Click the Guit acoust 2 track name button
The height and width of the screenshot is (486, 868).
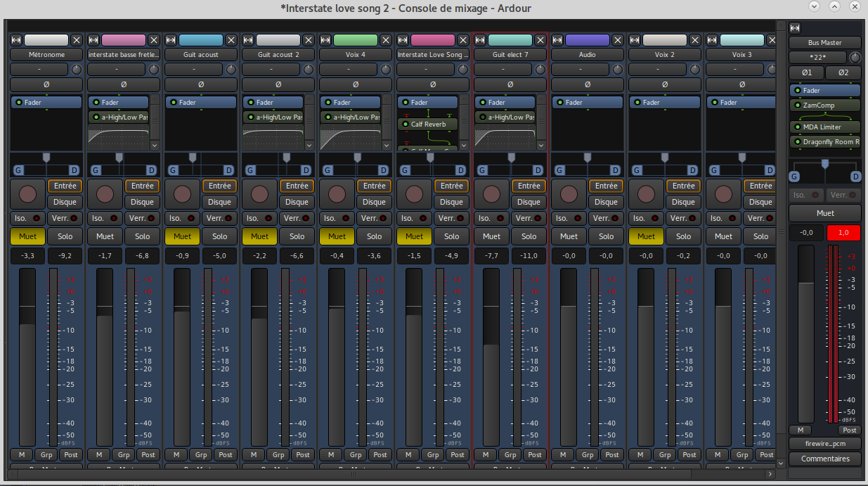click(278, 54)
